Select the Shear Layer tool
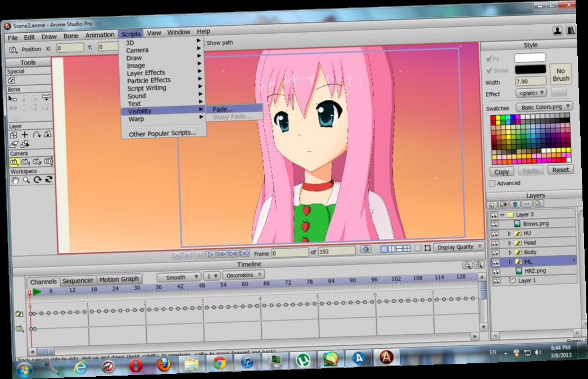 14,144
